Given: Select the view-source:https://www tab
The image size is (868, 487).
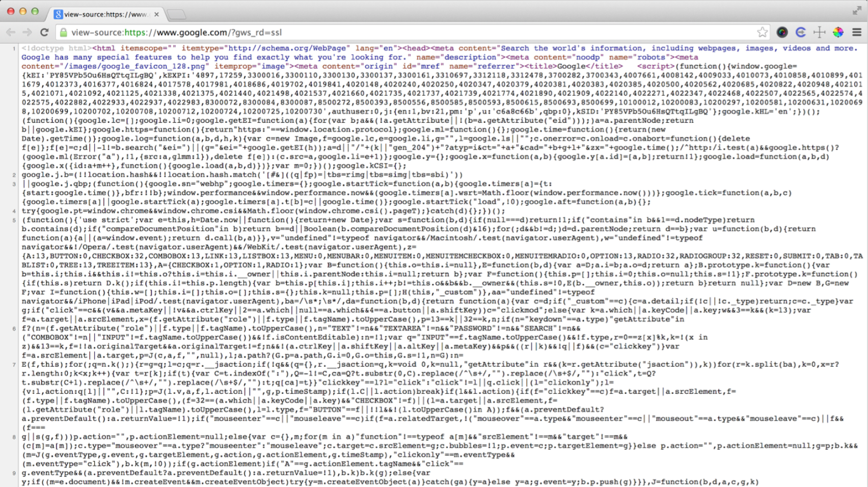Looking at the screenshot, I should (x=106, y=14).
